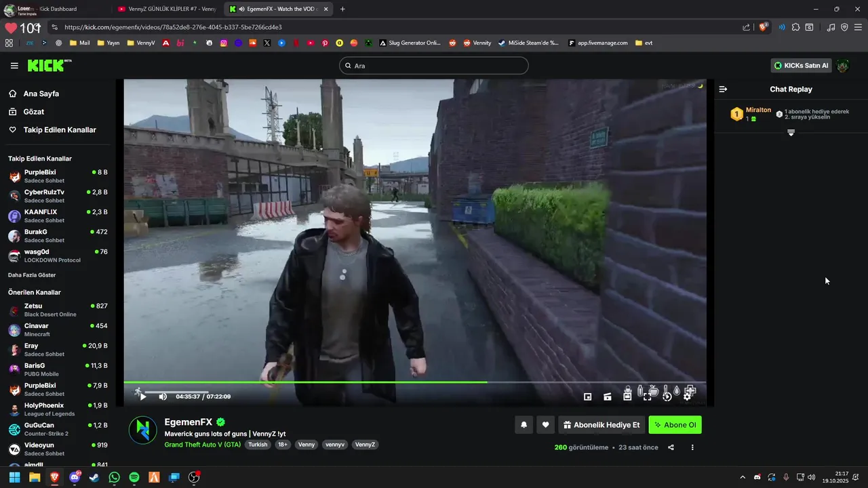Open video settings gear
This screenshot has width=868, height=488.
pyautogui.click(x=687, y=396)
